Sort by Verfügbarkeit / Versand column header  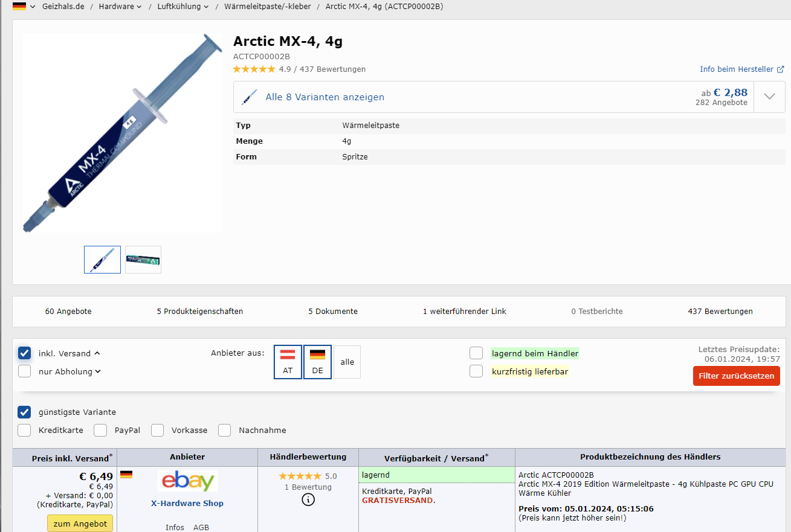coord(435,458)
